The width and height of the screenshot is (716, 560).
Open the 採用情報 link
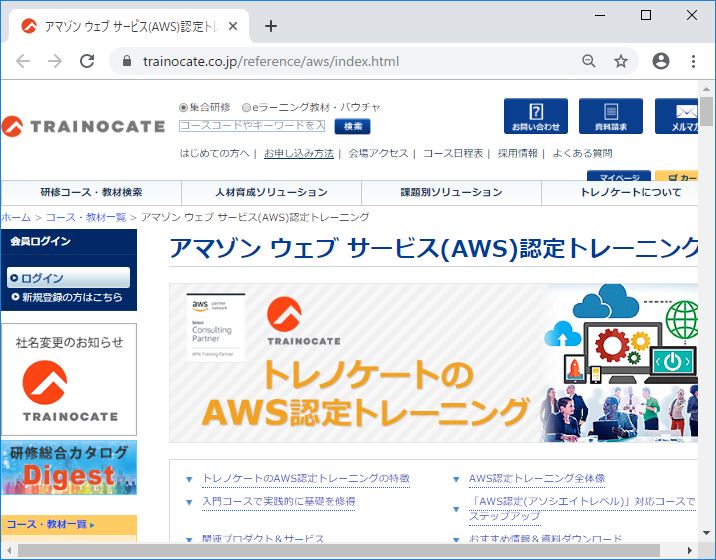[x=517, y=153]
